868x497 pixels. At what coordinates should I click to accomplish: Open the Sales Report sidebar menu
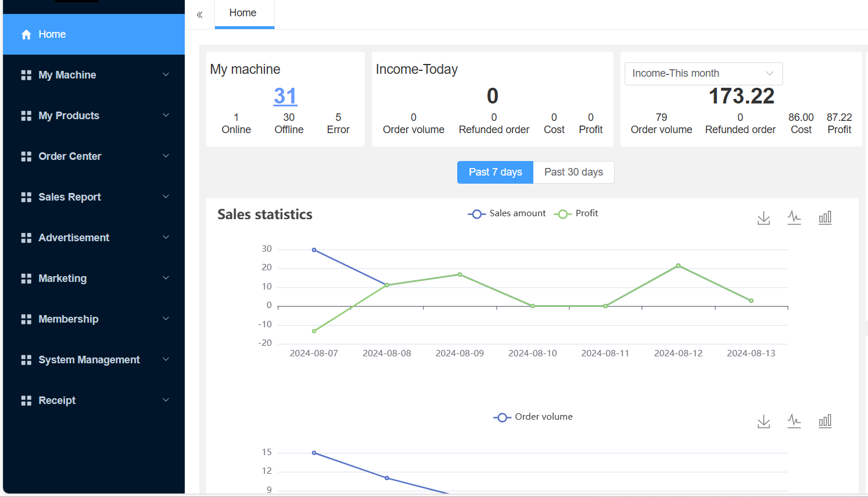click(x=94, y=197)
